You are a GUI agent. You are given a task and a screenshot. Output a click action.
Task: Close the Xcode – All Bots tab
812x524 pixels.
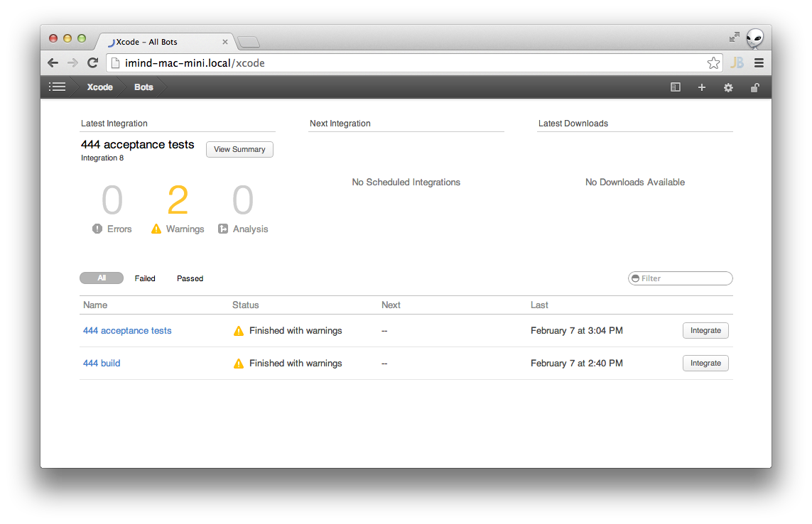click(x=224, y=42)
